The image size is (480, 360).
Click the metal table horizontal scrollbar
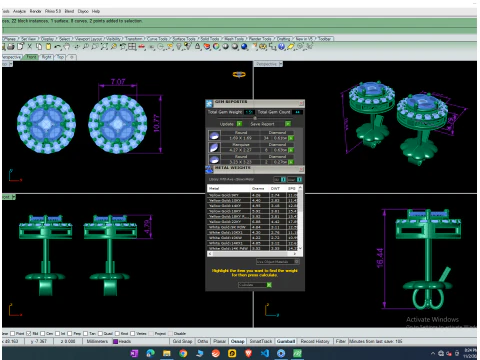[253, 254]
